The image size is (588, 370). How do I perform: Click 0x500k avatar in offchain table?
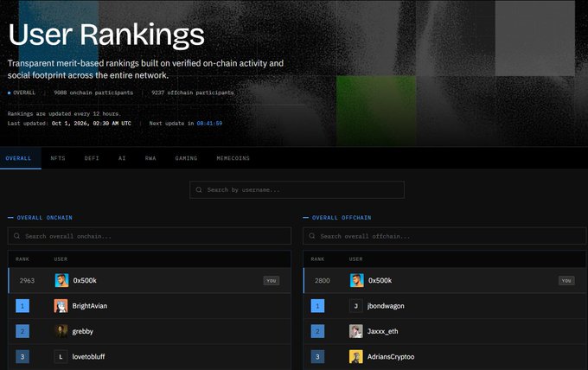(356, 280)
